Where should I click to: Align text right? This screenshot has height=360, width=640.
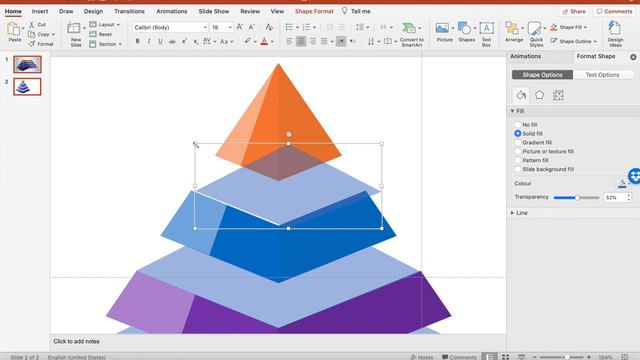pos(313,41)
